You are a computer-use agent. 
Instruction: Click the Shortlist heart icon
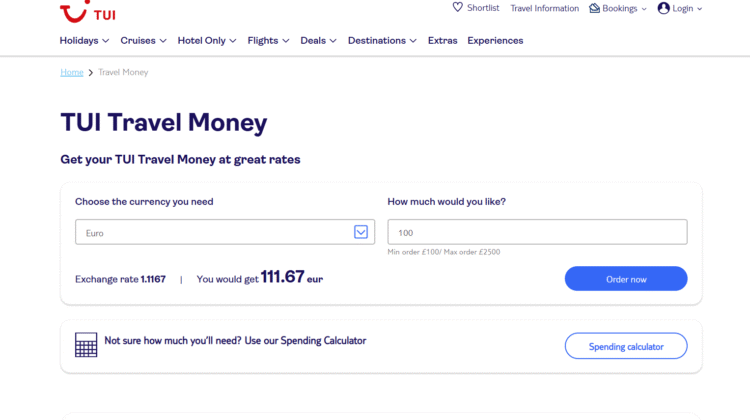point(458,8)
